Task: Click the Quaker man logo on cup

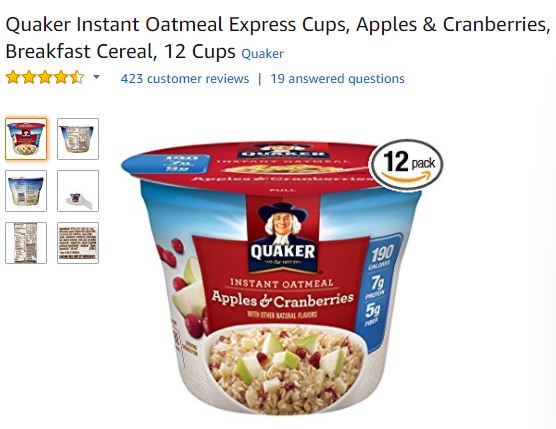Action: pyautogui.click(x=283, y=234)
